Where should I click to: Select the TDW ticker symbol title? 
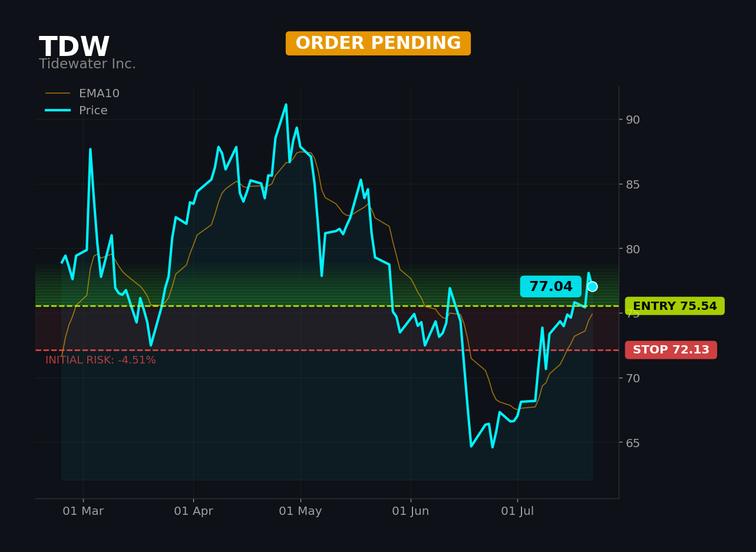[74, 48]
